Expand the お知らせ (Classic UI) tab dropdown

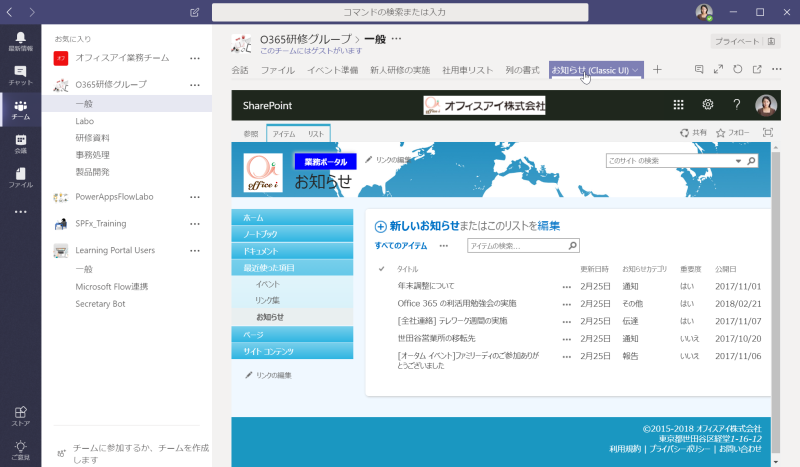(x=635, y=70)
